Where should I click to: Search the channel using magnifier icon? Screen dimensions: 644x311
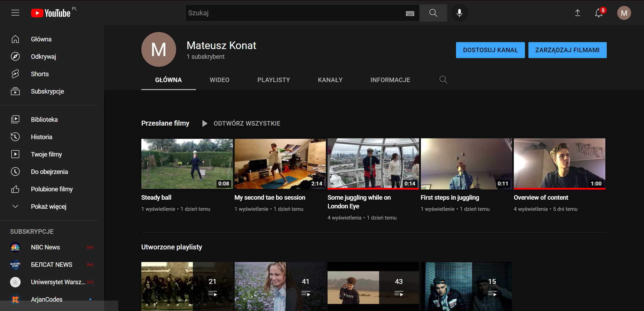[x=443, y=80]
